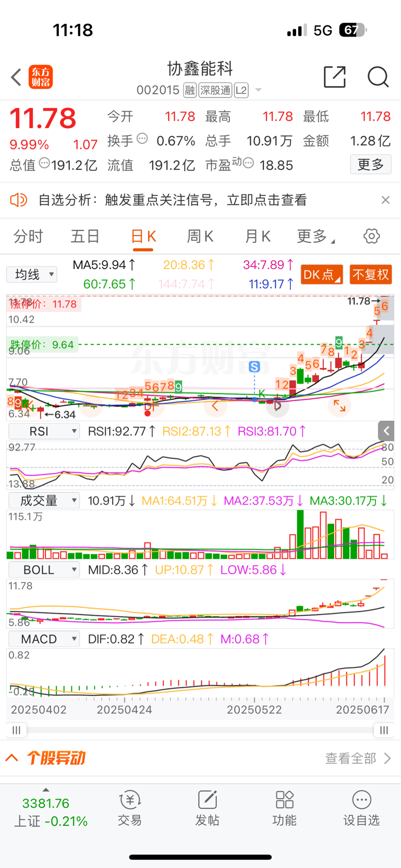Open chart settings gear icon
The height and width of the screenshot is (868, 401).
click(372, 236)
